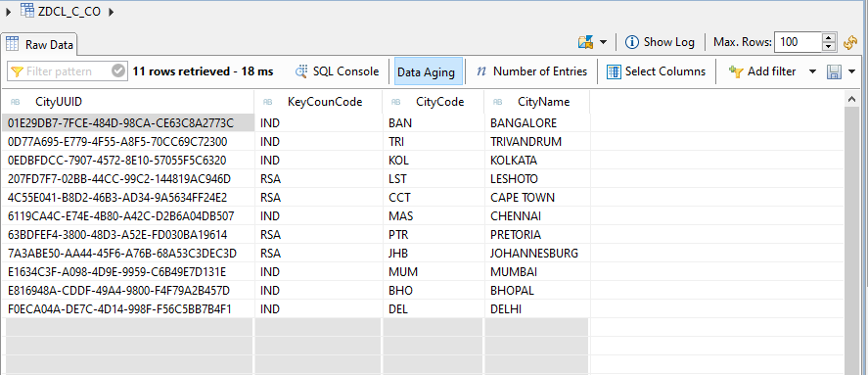
Task: Show the Number of Entries
Action: [x=531, y=71]
